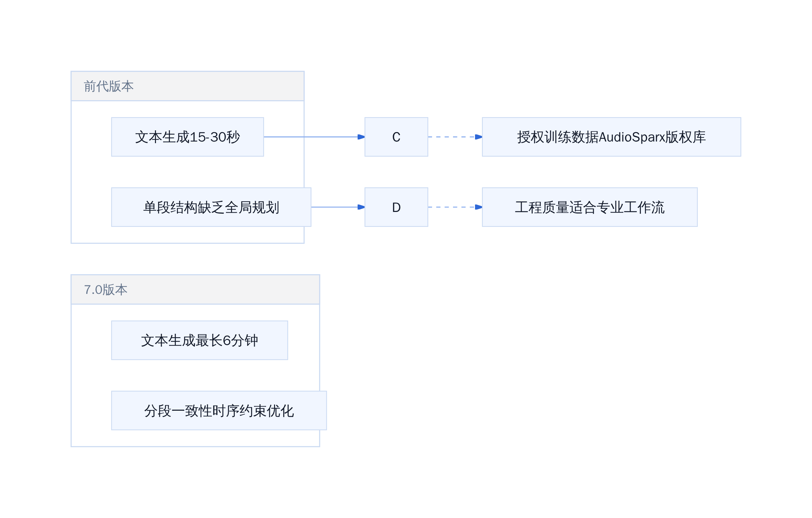
Task: Select the 文本生成最长6分钟 node
Action: coord(200,340)
